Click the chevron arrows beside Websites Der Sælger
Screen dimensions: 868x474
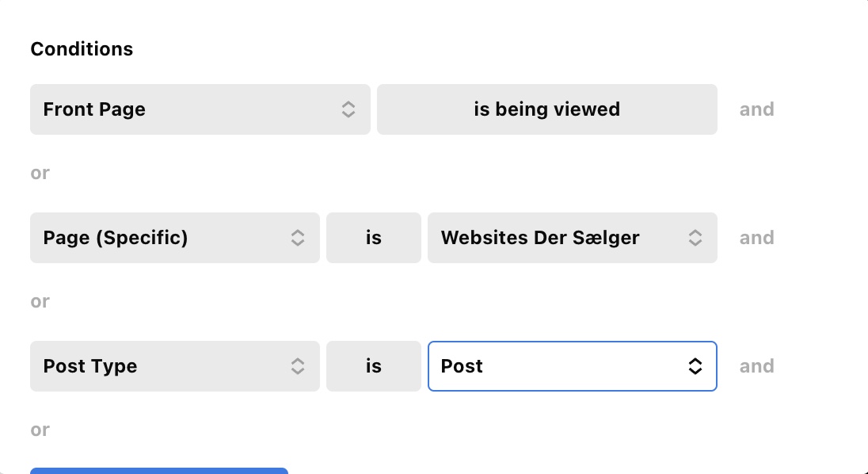(695, 238)
